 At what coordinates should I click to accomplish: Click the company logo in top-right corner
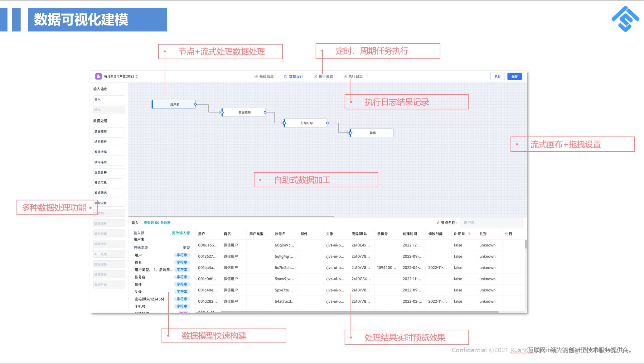(x=625, y=18)
